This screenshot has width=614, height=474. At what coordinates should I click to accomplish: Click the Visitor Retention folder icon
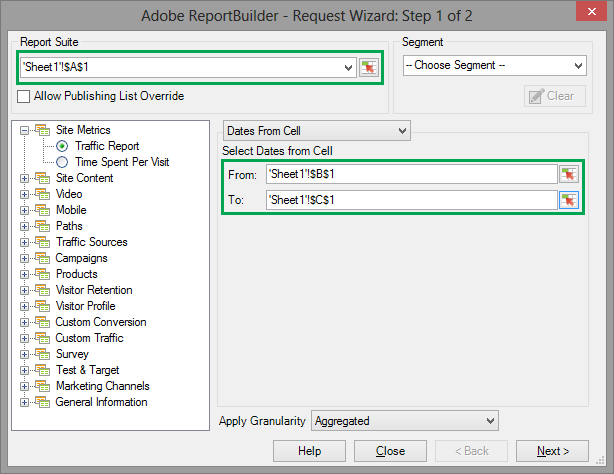click(43, 290)
